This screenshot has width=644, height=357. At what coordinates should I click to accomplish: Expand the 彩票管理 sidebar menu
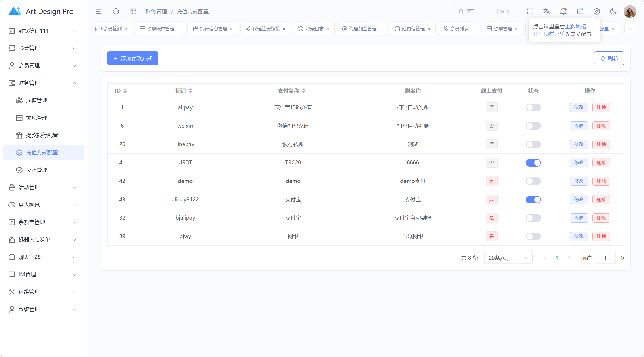(x=43, y=48)
